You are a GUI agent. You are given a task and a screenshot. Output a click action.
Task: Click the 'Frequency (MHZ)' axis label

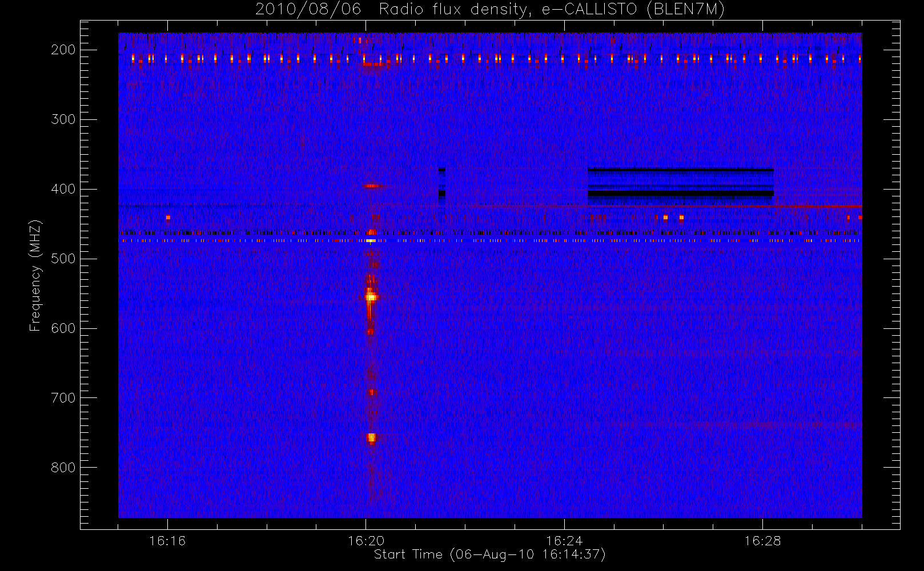point(35,276)
